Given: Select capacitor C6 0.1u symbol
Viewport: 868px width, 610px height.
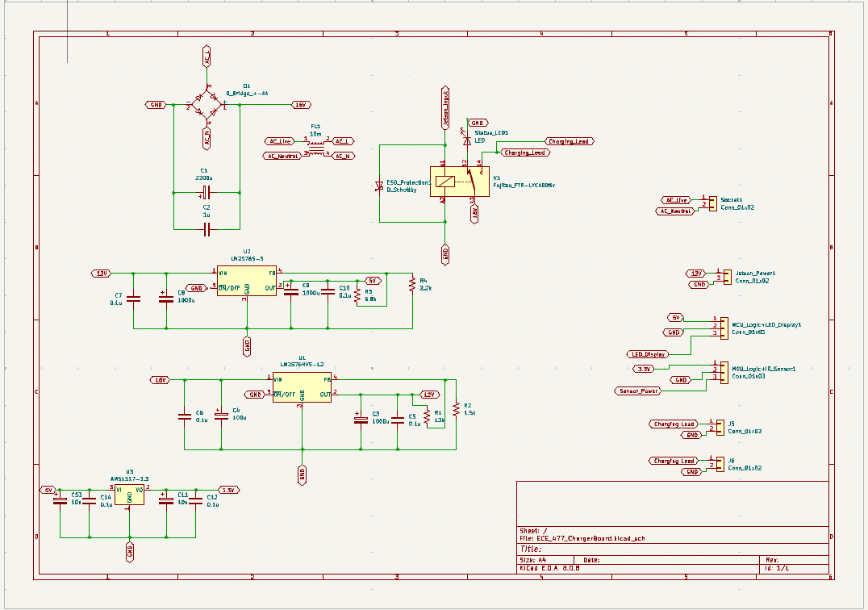Looking at the screenshot, I should (x=185, y=416).
